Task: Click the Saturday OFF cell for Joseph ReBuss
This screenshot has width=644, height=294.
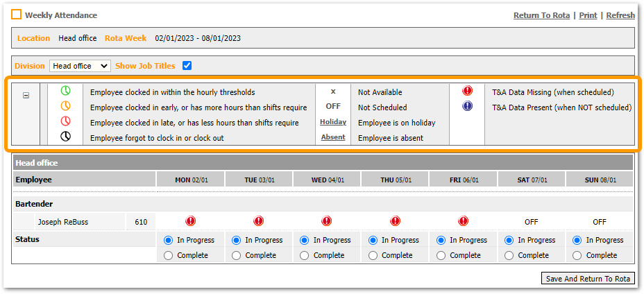Action: [532, 222]
